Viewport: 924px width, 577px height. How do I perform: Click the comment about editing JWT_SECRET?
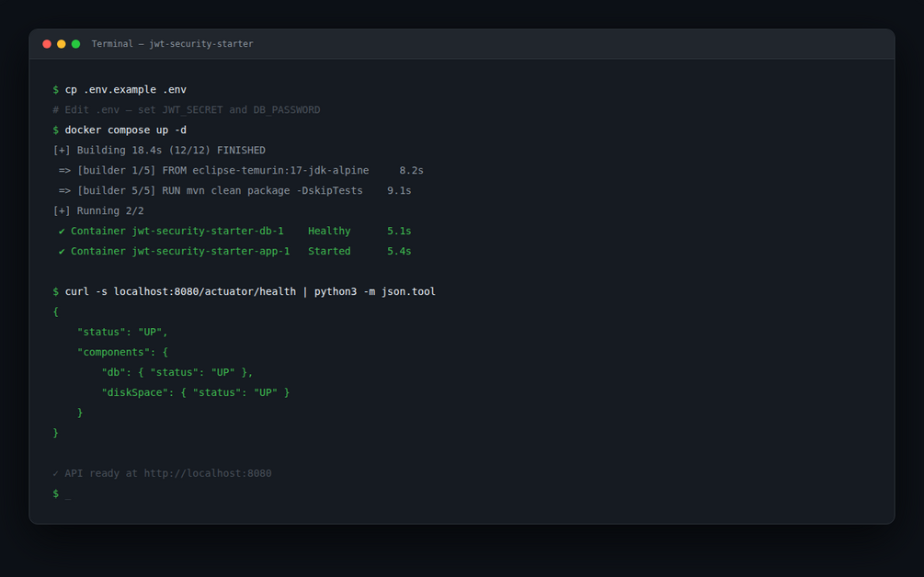pos(187,110)
